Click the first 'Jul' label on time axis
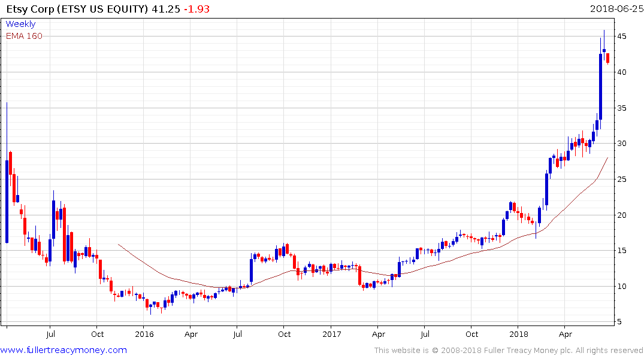The height and width of the screenshot is (359, 644). click(x=50, y=334)
